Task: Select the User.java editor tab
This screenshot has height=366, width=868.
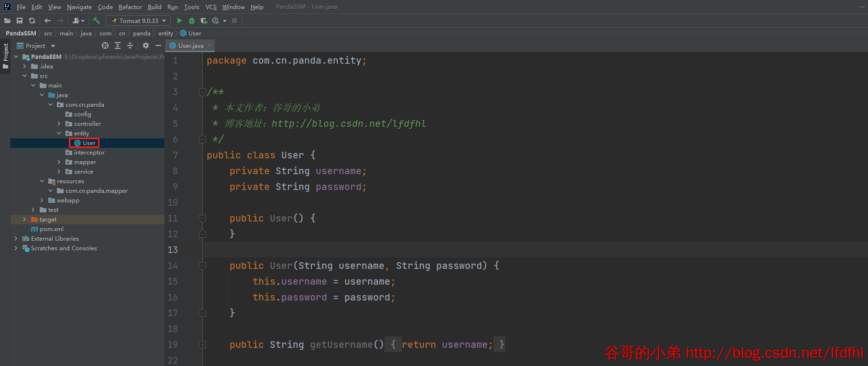Action: pos(190,46)
